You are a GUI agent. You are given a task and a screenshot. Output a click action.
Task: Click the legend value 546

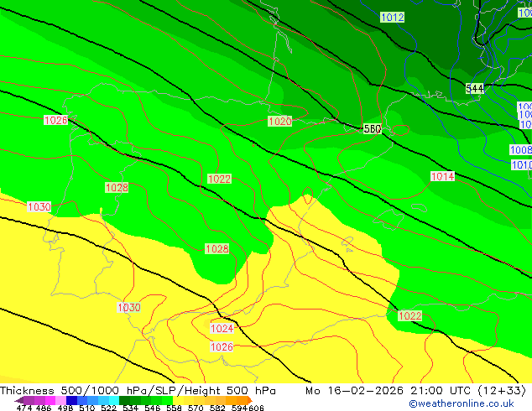(153, 408)
